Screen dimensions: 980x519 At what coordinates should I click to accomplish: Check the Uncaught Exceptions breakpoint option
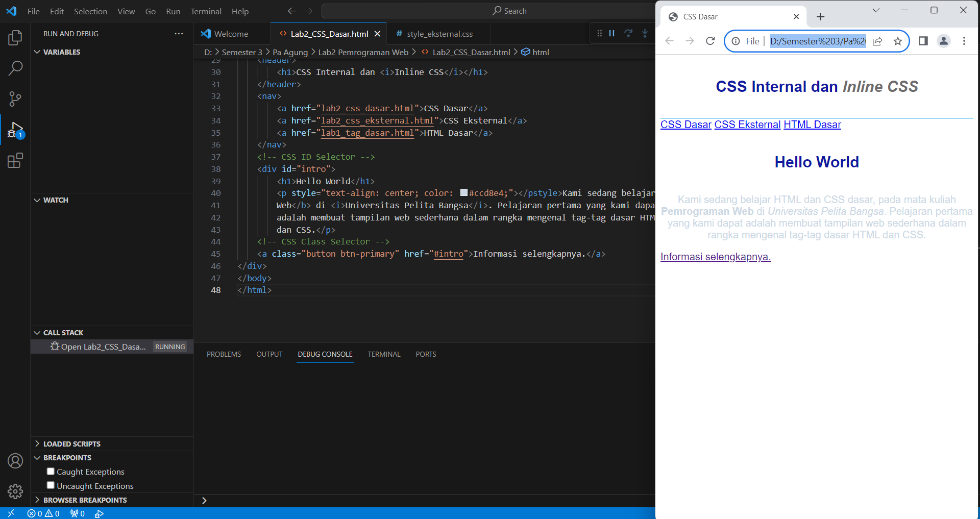click(51, 485)
